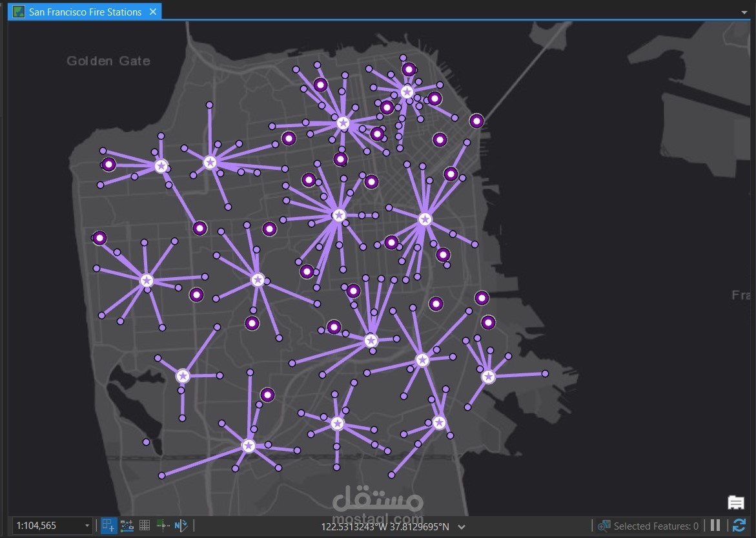Click the coordinates readout 122.5313243°W 37.8129695°N
756x538 pixels.
[385, 526]
